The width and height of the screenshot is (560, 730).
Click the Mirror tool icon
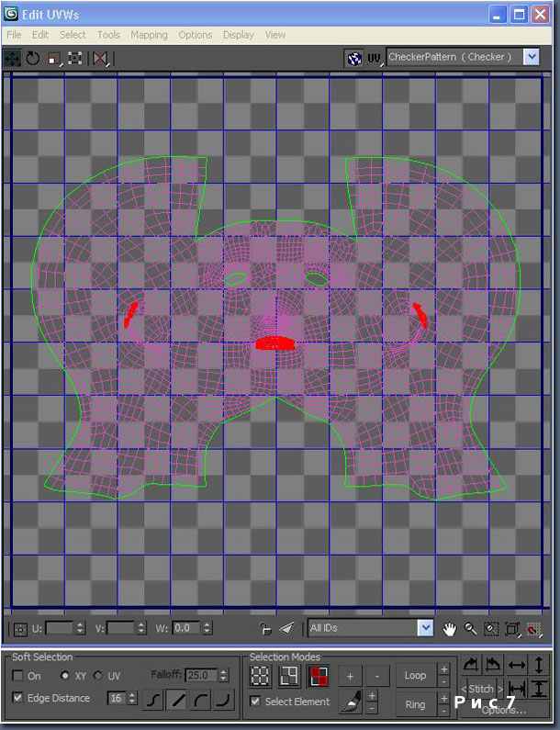pyautogui.click(x=100, y=58)
